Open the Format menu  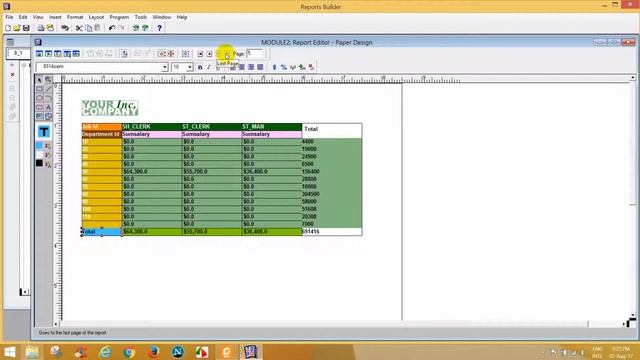coord(75,17)
